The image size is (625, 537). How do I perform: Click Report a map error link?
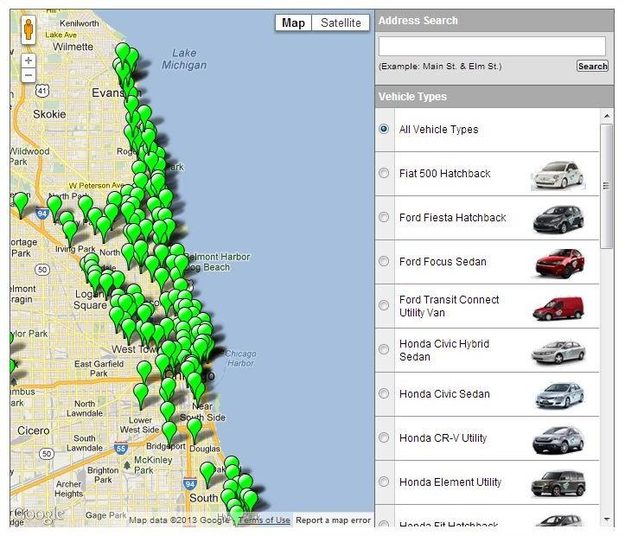tap(333, 520)
